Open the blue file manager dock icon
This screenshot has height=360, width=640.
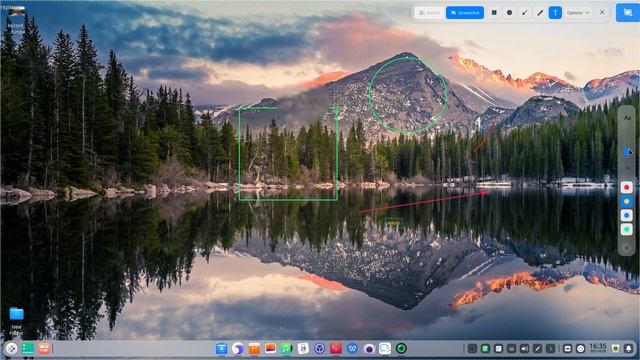click(222, 349)
